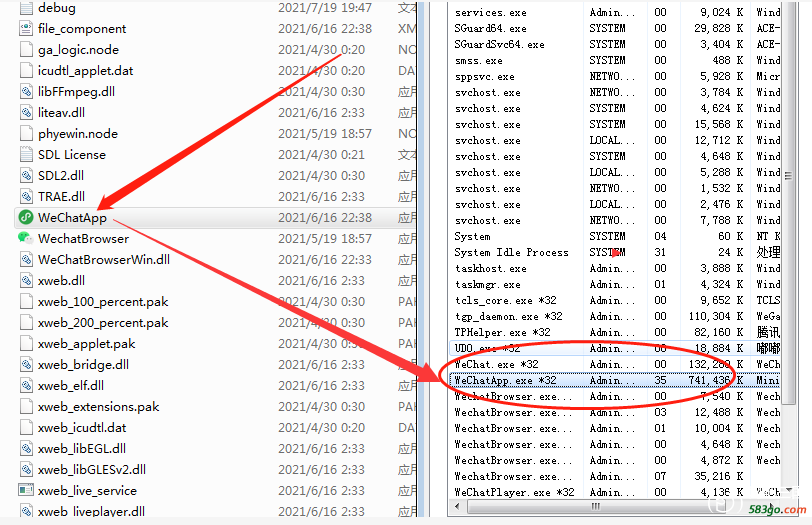Click the file_component XML file icon

click(x=26, y=28)
